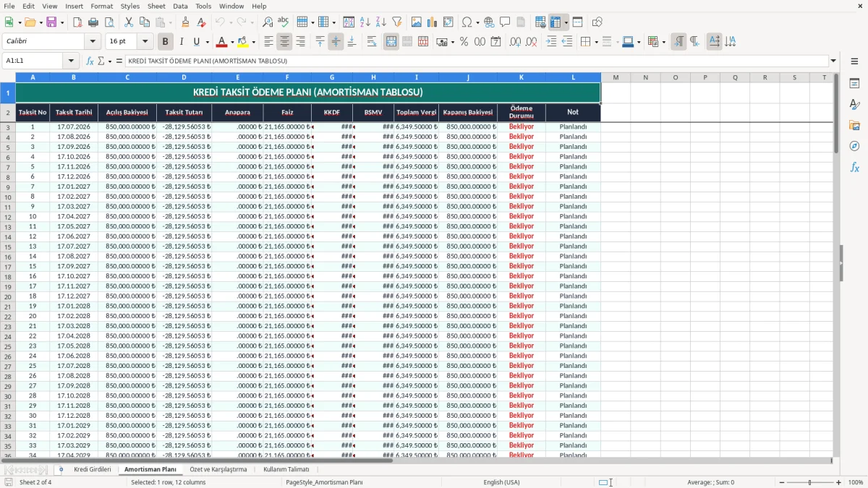
Task: Click Sort Descending icon
Action: [x=380, y=22]
